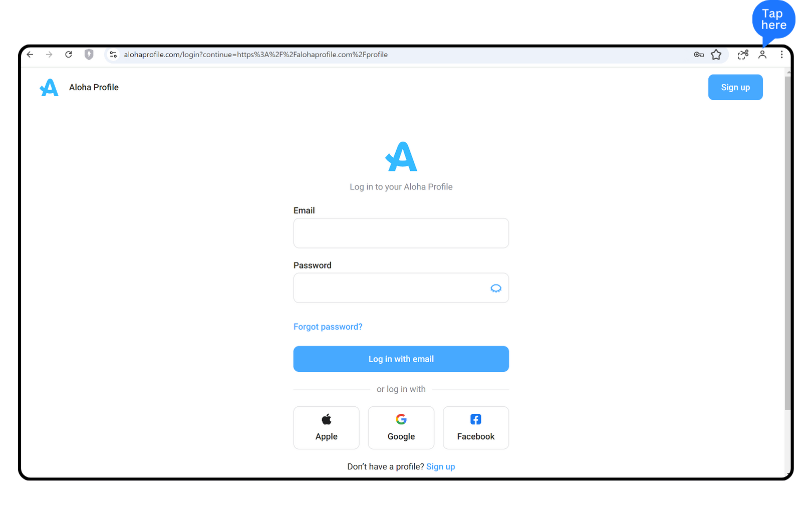Click the Aloha Profile logo in header
The width and height of the screenshot is (812, 525).
[x=49, y=87]
